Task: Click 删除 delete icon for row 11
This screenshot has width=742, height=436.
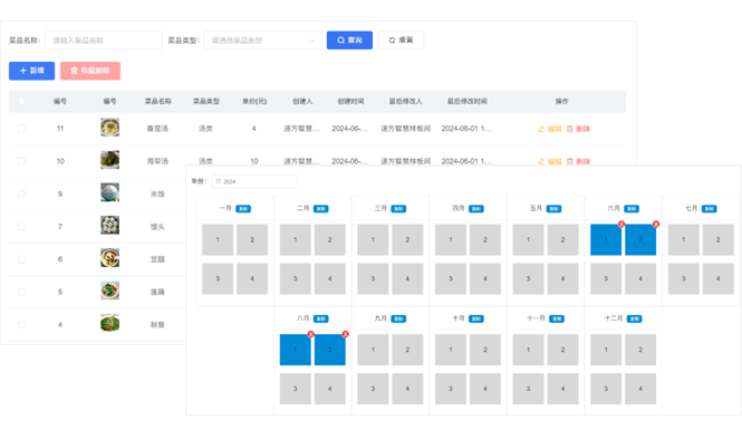Action: pos(578,129)
